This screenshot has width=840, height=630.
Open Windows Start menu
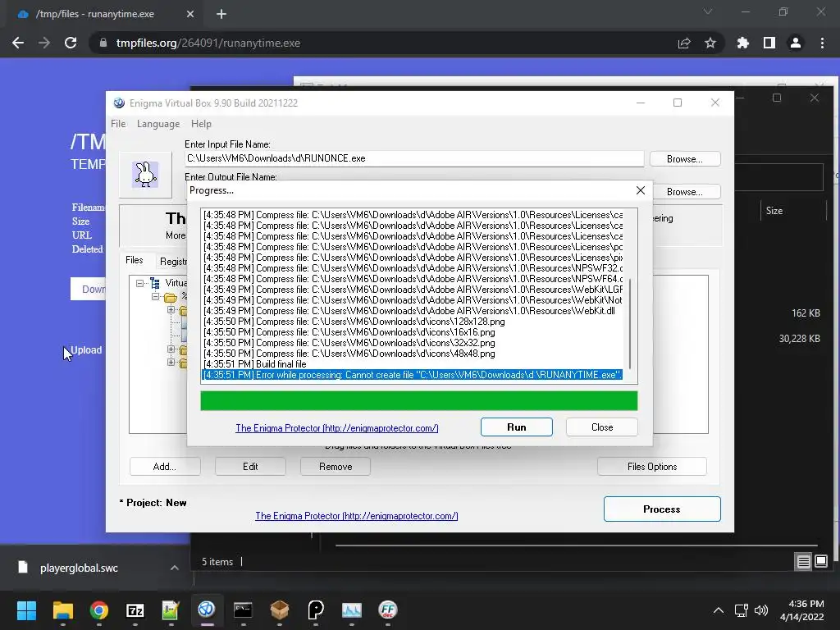coord(26,610)
